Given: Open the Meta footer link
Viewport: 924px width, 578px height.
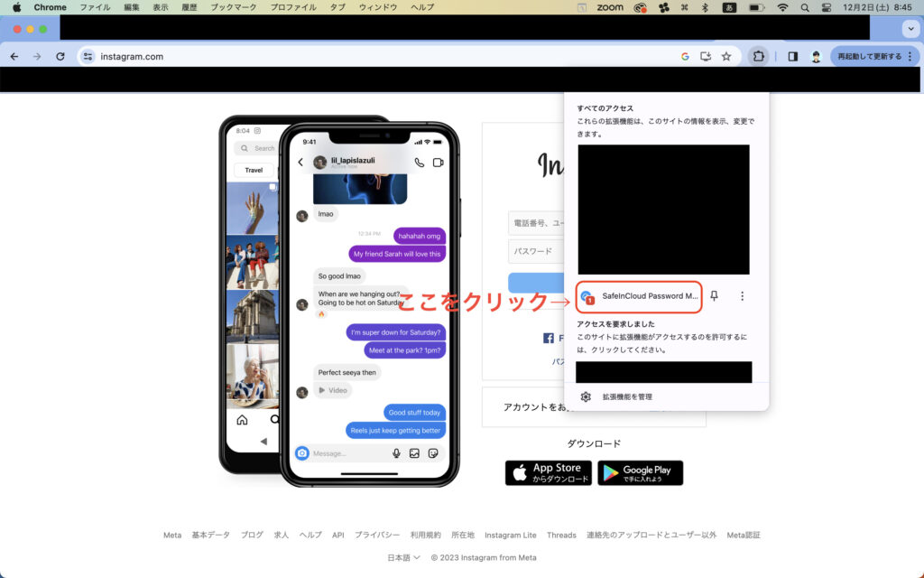Looking at the screenshot, I should click(172, 535).
